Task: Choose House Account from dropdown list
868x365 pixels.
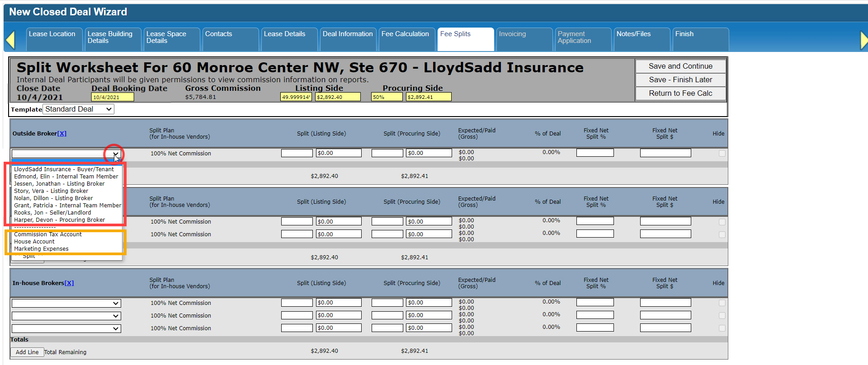Action: click(x=34, y=242)
